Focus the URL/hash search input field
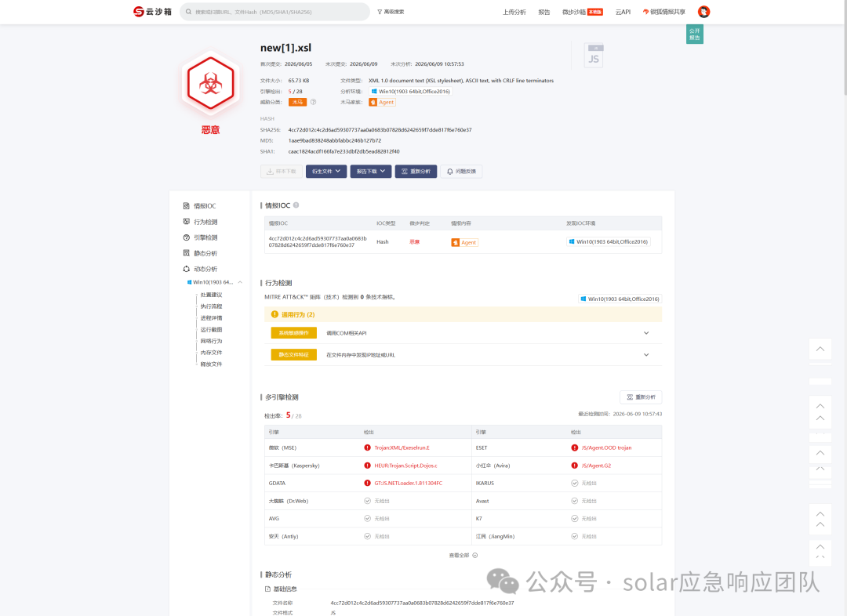 274,11
